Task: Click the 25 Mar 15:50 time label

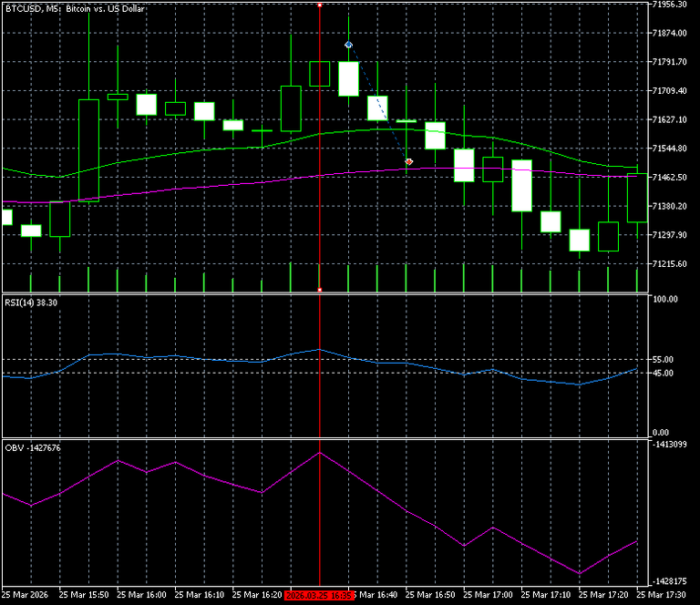Action: tap(84, 595)
